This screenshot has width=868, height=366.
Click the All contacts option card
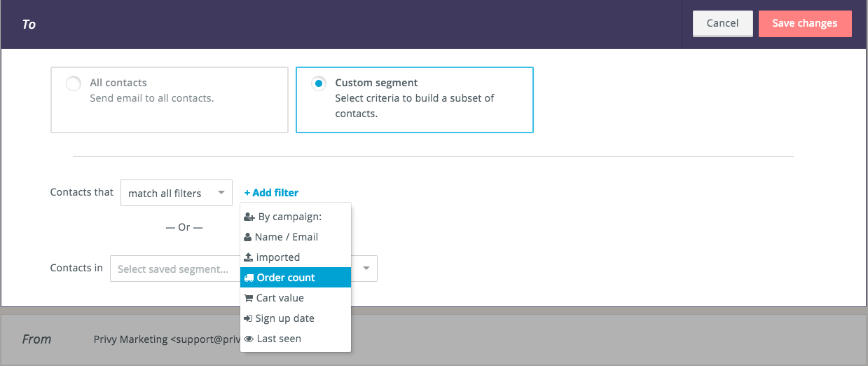tap(170, 100)
